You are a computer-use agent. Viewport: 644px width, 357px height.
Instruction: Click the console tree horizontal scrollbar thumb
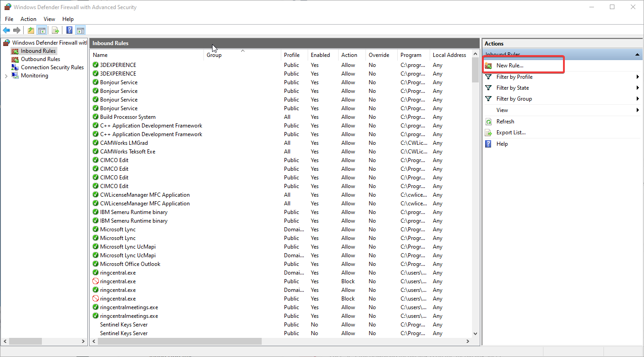25,341
